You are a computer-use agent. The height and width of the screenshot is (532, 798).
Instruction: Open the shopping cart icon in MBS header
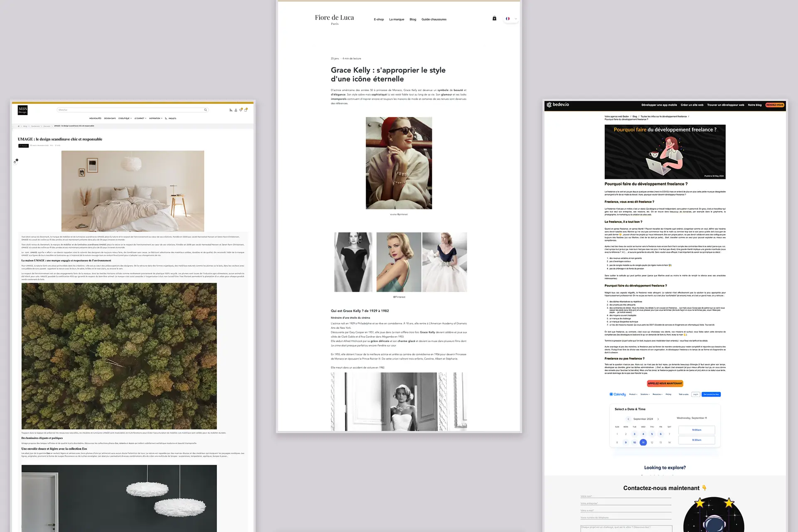[x=246, y=110]
